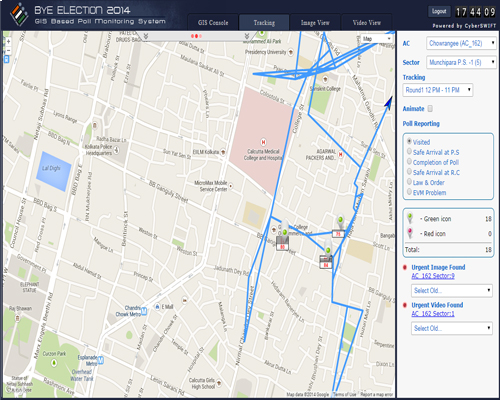Click the Curzon Park marker icon
Viewport: 500px width, 400px height.
[x=54, y=363]
